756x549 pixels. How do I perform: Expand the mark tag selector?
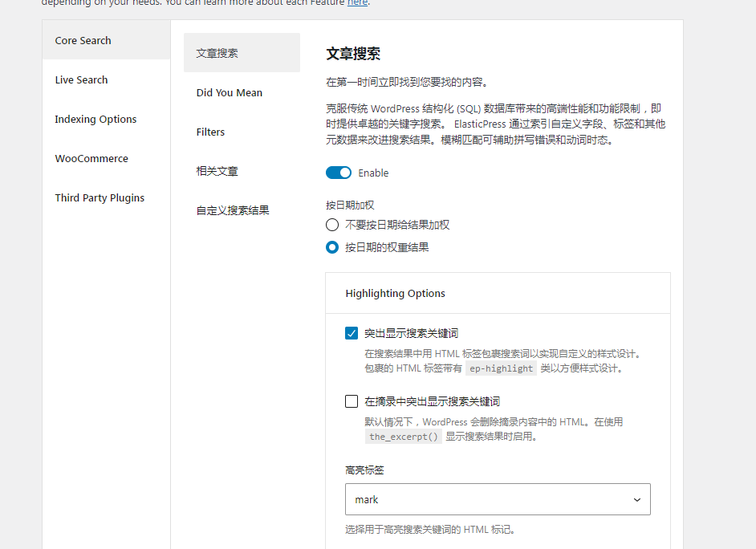498,499
